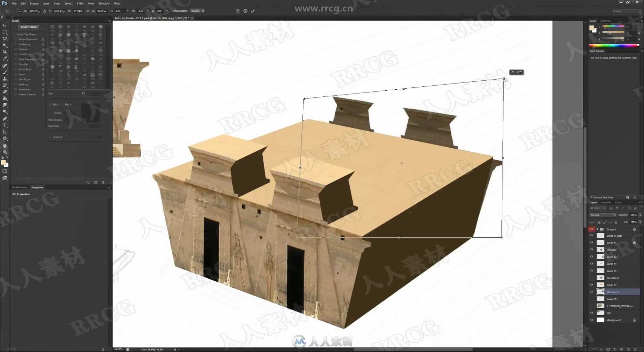Viewport: 644px width, 352px height.
Task: Switch to the Channels tab
Action: 605,202
